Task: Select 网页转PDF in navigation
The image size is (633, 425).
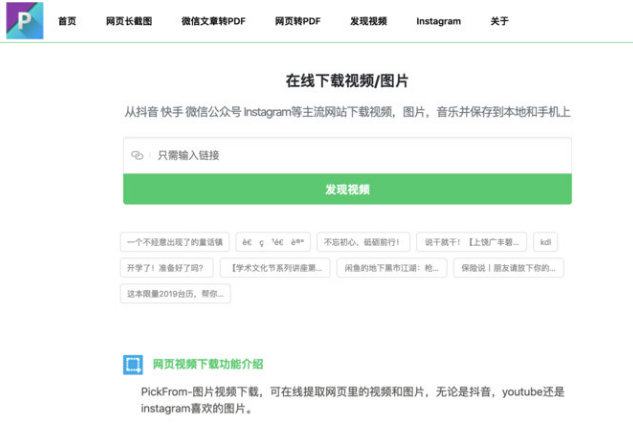Action: [298, 21]
